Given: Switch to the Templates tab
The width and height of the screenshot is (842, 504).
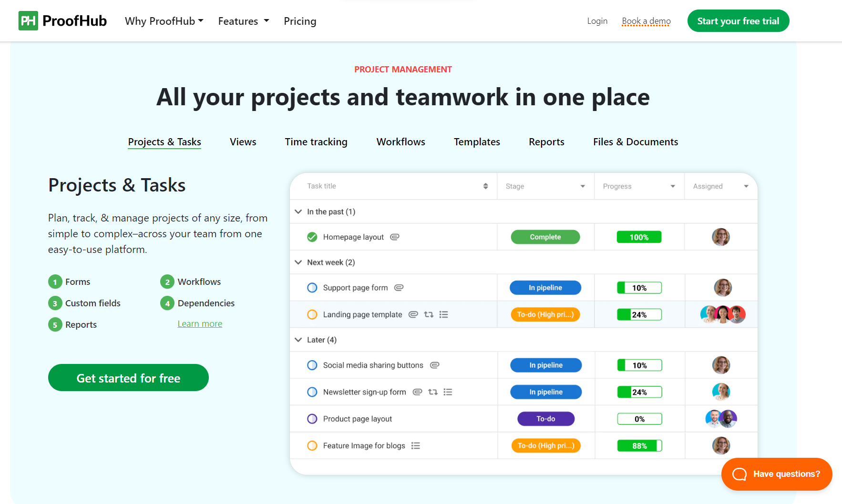Looking at the screenshot, I should click(x=477, y=142).
